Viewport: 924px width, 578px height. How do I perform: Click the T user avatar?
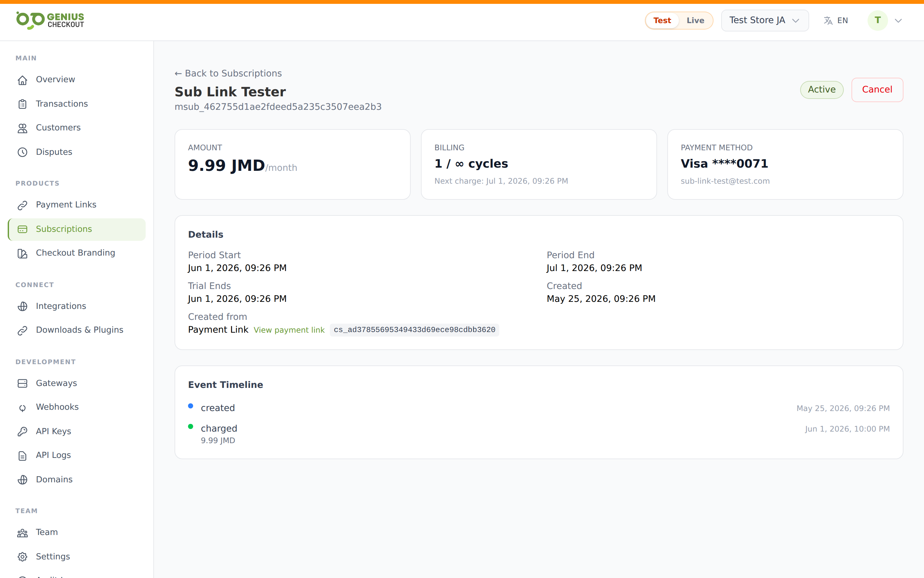tap(877, 20)
